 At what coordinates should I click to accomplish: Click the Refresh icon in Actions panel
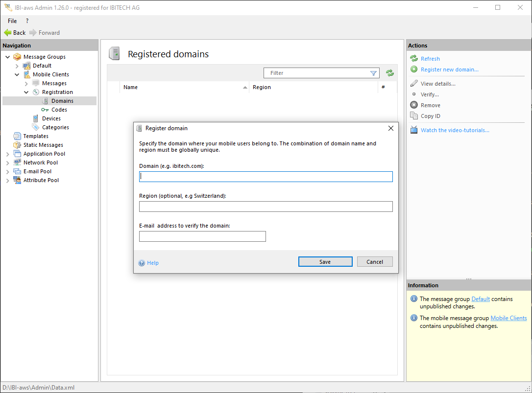point(414,59)
